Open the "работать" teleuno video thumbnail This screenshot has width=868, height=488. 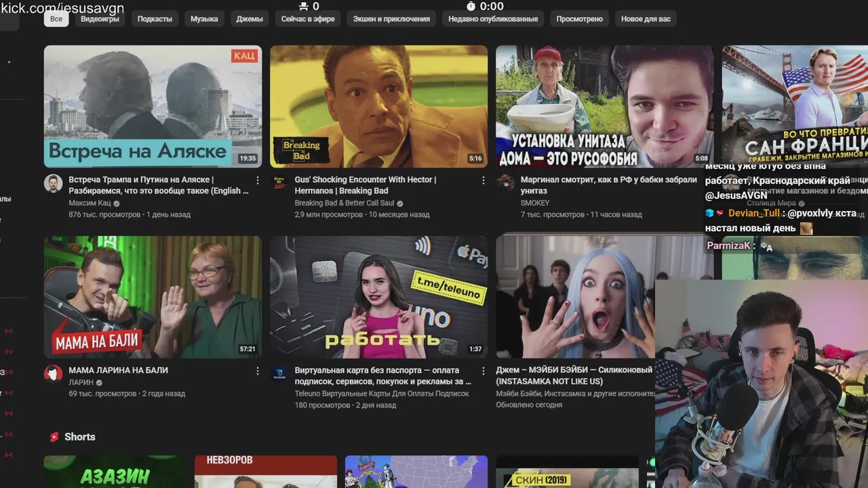coord(378,297)
